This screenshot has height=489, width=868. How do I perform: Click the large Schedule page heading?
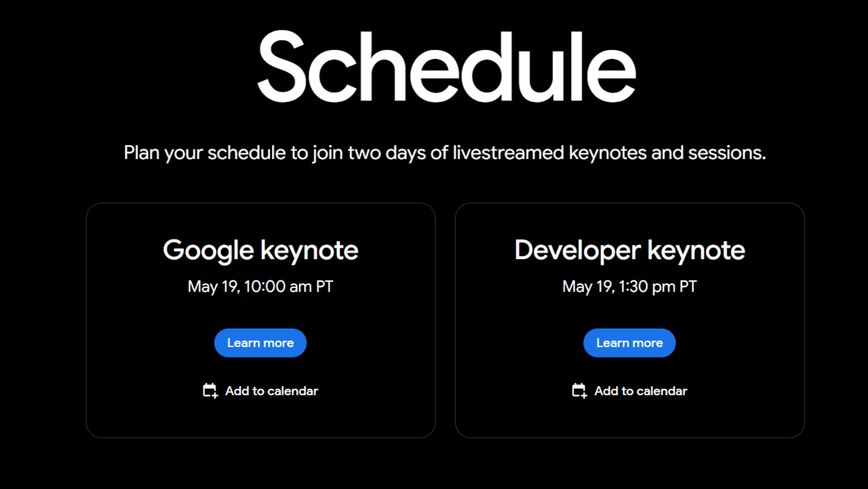[446, 65]
